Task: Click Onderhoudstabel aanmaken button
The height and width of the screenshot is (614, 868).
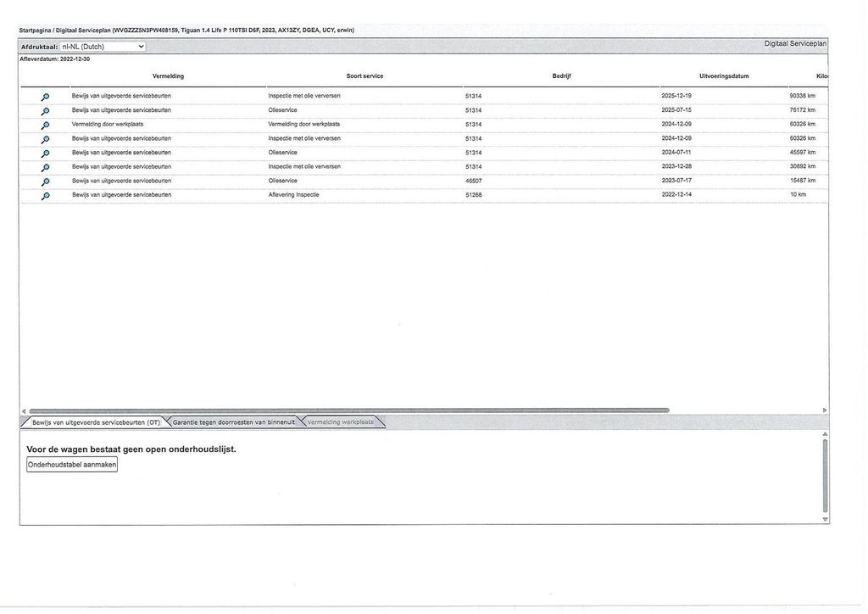Action: (x=72, y=465)
